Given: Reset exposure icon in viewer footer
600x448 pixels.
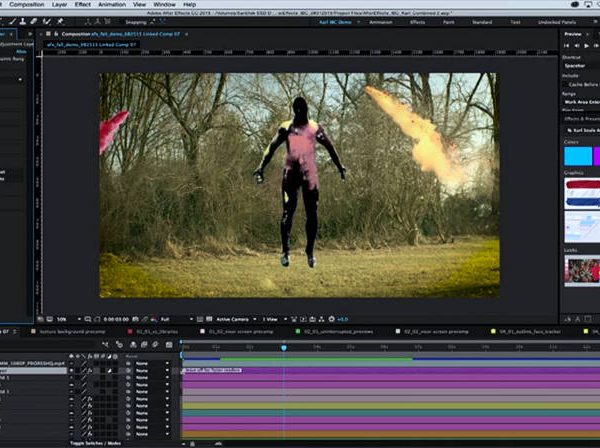Looking at the screenshot, I should [x=331, y=319].
